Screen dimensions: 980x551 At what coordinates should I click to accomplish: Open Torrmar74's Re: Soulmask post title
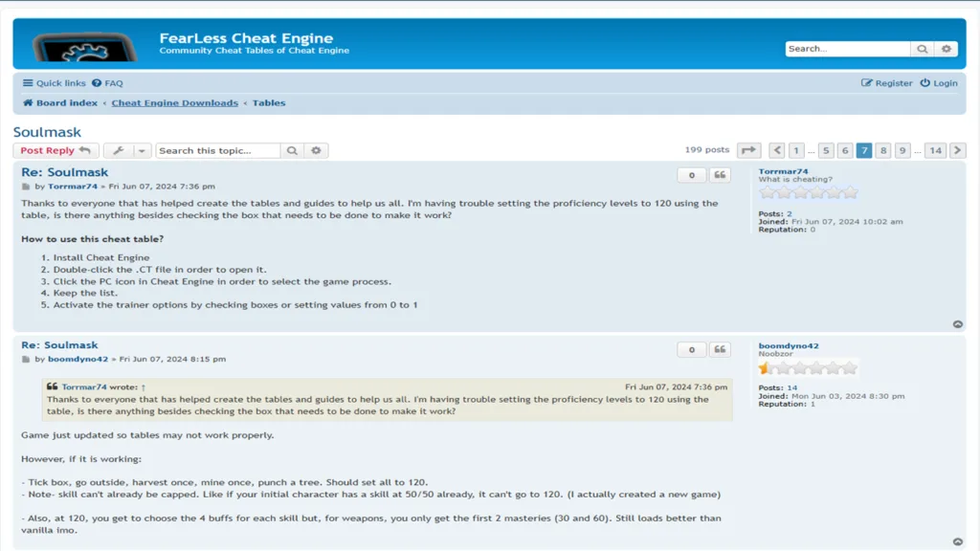[64, 172]
